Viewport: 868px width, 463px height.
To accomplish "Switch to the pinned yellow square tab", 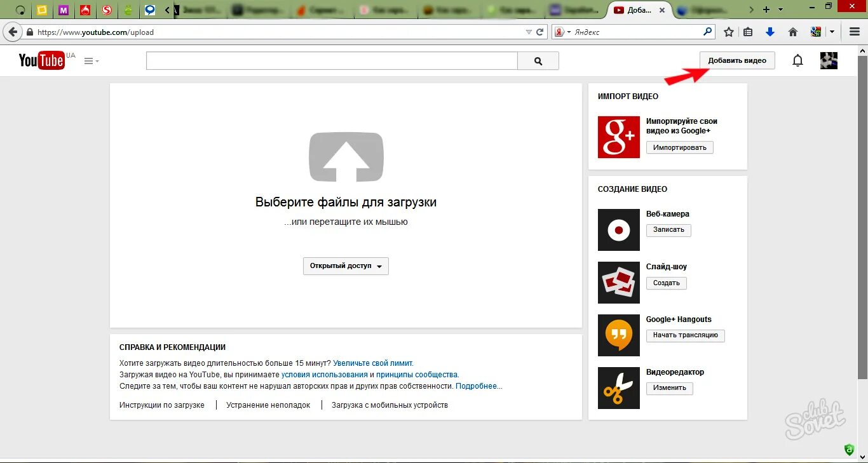I will 41,10.
